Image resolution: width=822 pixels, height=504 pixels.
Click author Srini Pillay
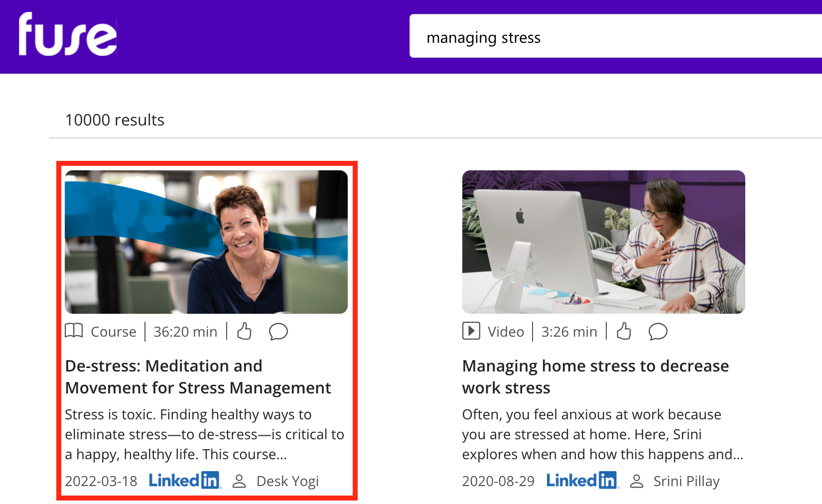click(x=686, y=481)
